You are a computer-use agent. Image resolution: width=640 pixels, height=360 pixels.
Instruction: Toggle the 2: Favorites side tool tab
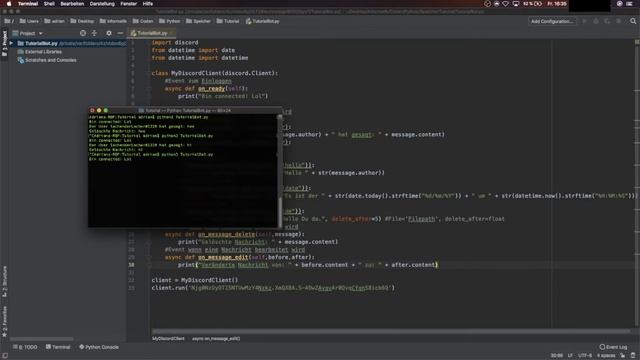(4, 322)
